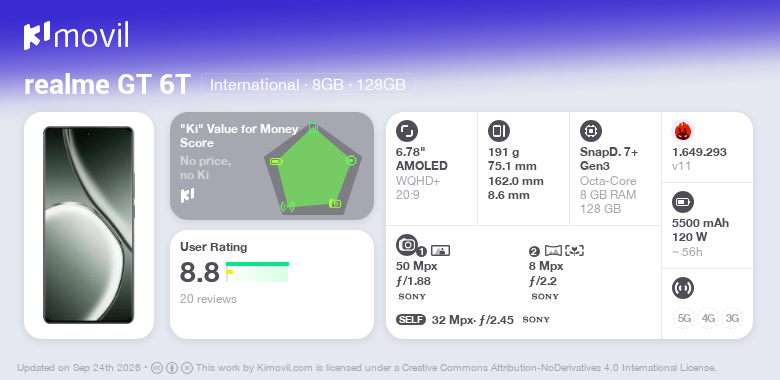Click the Ki value pentagon radar chart
Viewport: 780px width, 380px height.
tap(312, 168)
